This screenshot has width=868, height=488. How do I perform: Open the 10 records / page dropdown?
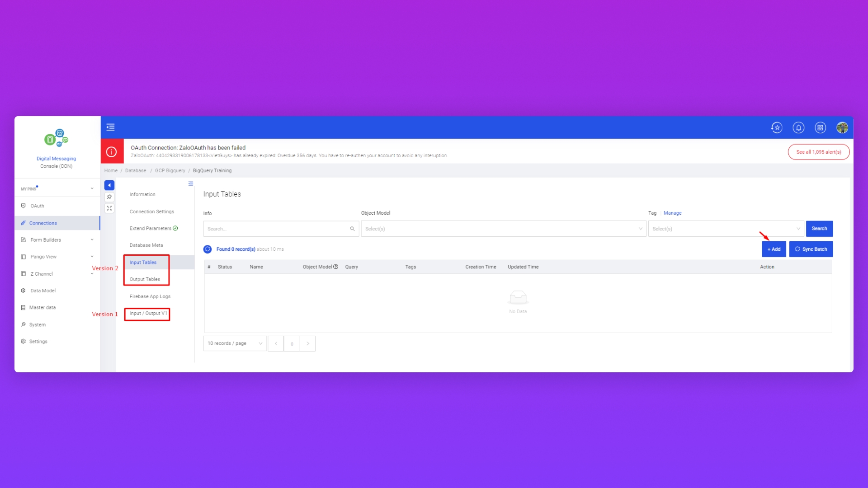tap(235, 344)
